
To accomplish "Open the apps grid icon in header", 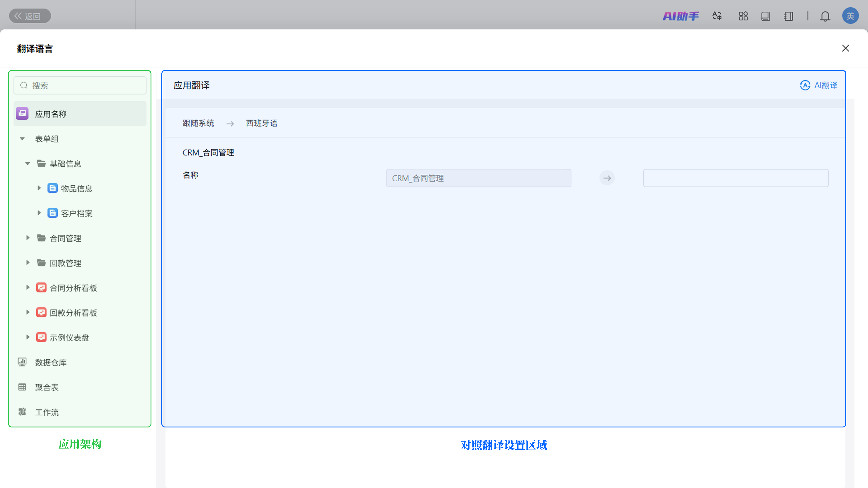I will click(x=743, y=16).
